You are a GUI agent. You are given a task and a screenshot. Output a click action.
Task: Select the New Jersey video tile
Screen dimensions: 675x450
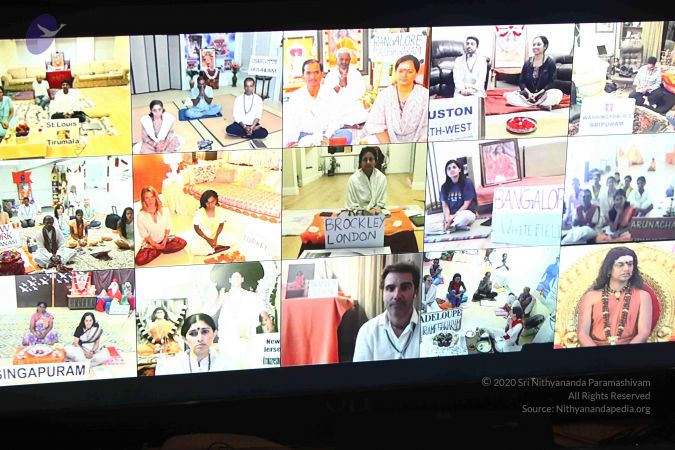pos(208,318)
